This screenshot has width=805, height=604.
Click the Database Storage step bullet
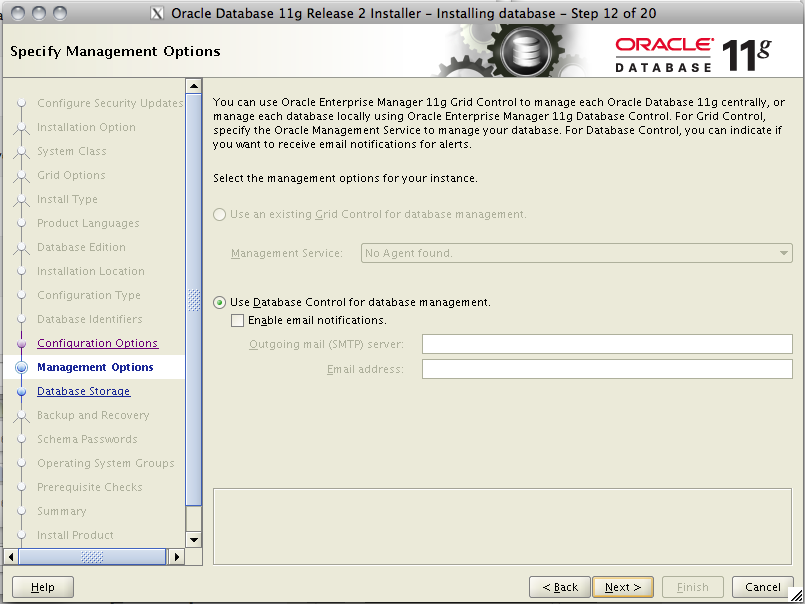(22, 391)
